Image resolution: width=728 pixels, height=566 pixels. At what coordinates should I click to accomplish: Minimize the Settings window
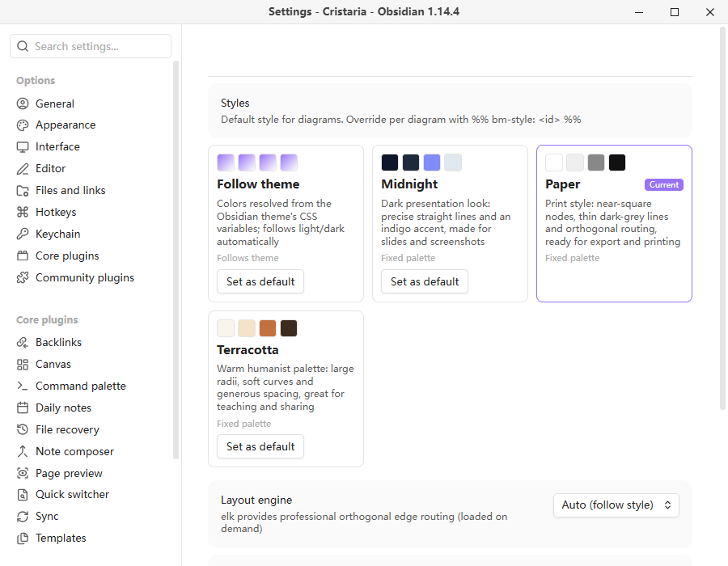[639, 12]
